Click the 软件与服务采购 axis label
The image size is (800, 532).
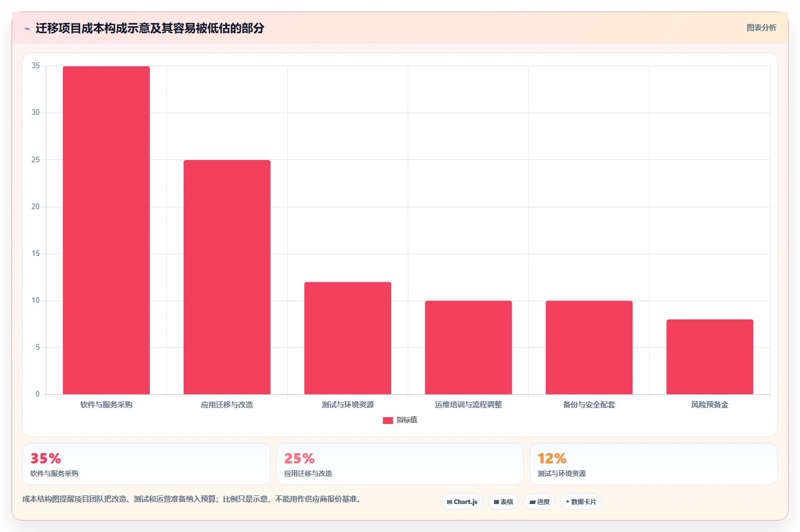106,405
